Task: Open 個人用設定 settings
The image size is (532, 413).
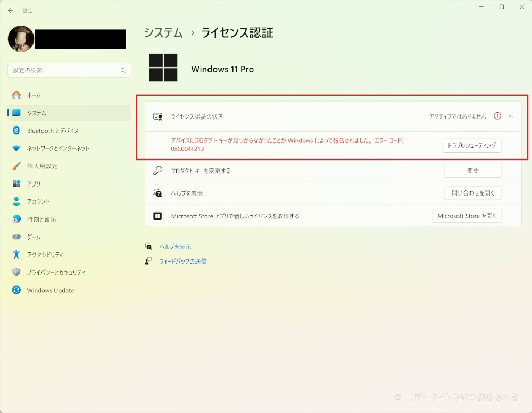Action: point(69,166)
